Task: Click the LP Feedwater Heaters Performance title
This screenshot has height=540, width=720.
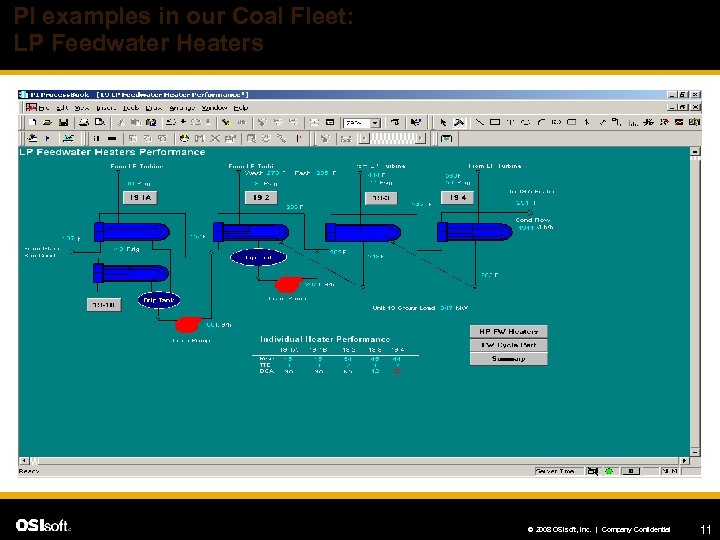Action: pyautogui.click(x=112, y=152)
